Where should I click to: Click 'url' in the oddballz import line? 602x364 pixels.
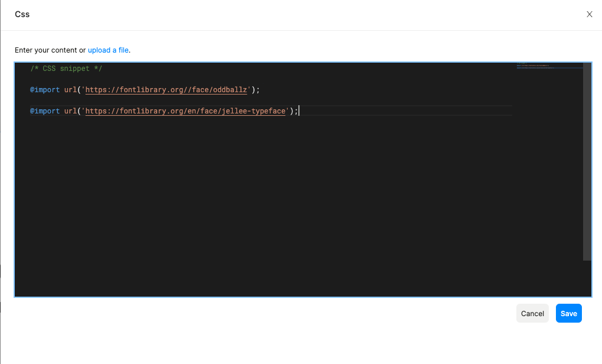[x=70, y=90]
